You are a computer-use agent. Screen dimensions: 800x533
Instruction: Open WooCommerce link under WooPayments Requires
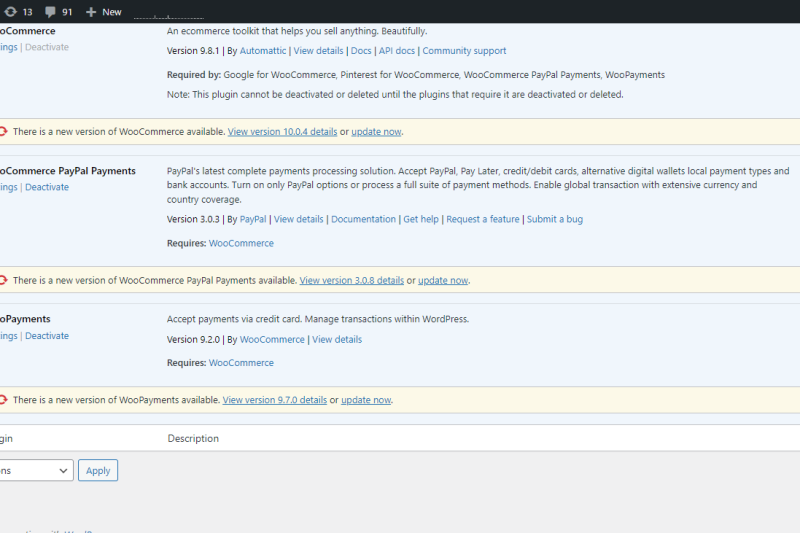click(x=241, y=363)
